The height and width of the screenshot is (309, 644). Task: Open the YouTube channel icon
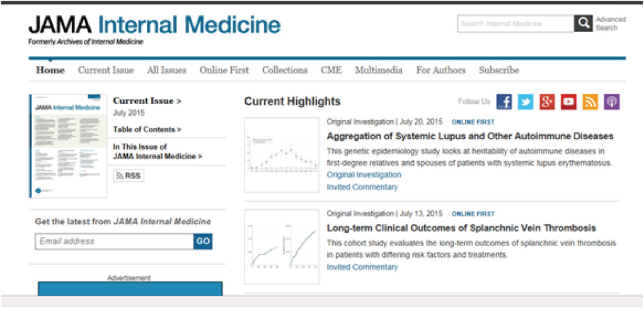(x=568, y=102)
